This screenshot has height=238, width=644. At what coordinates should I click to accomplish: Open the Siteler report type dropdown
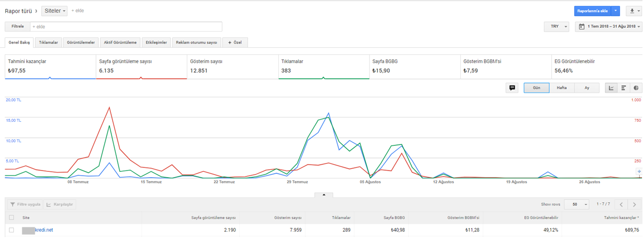tap(54, 11)
